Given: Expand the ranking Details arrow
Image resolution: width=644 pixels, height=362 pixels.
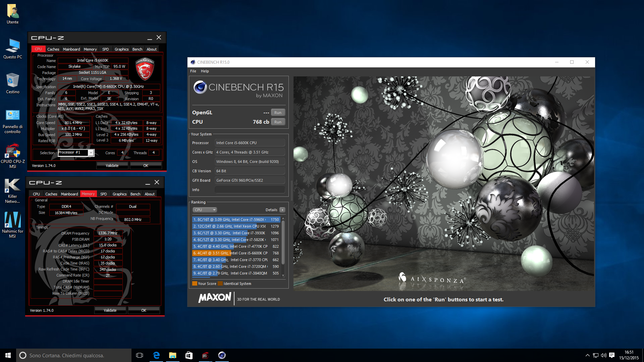Looking at the screenshot, I should click(x=282, y=210).
